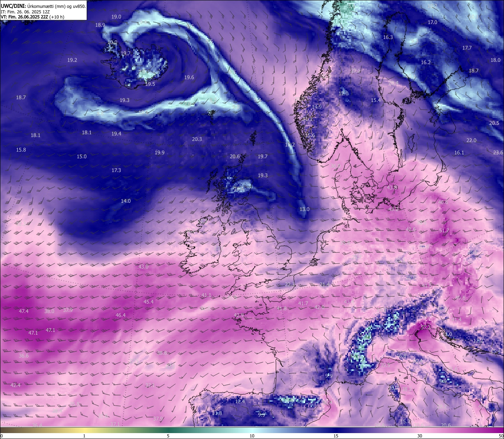This screenshot has height=439, width=504.
Task: Click the 17.0 value on the map
Action: pyautogui.click(x=432, y=22)
